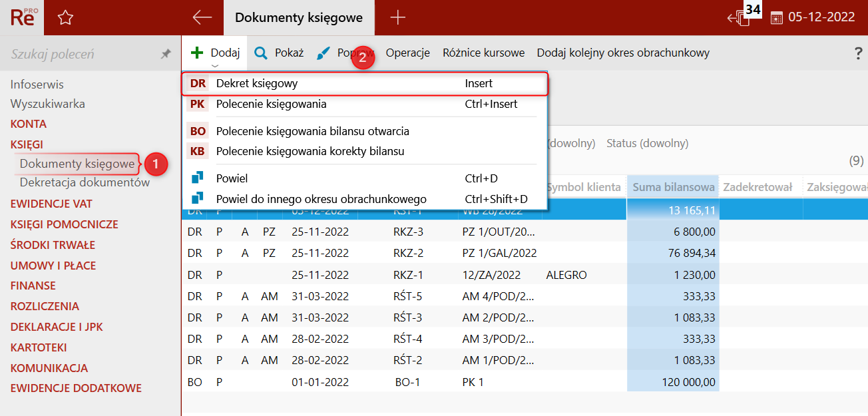Image resolution: width=868 pixels, height=416 pixels.
Task: Click the brush icon of Popraw
Action: click(x=323, y=53)
